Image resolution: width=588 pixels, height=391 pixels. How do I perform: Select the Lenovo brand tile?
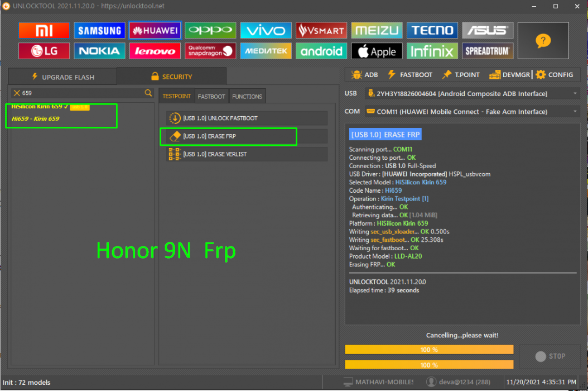(x=155, y=51)
